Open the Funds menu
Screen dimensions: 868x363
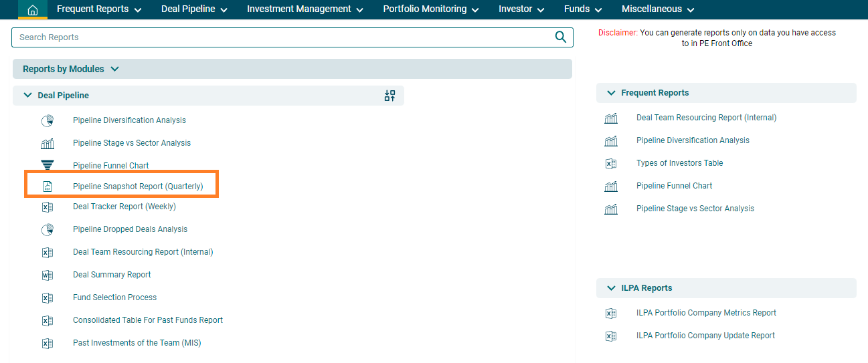tap(582, 9)
